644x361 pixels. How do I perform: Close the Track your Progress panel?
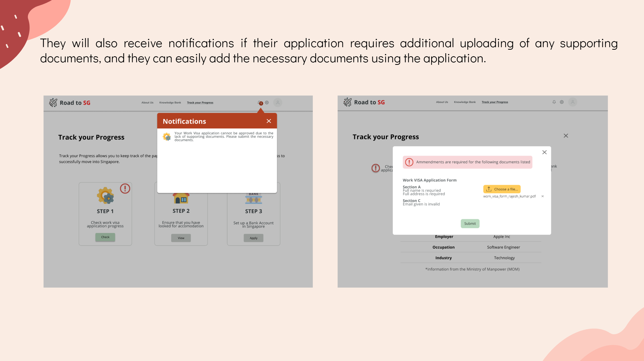[x=566, y=136]
